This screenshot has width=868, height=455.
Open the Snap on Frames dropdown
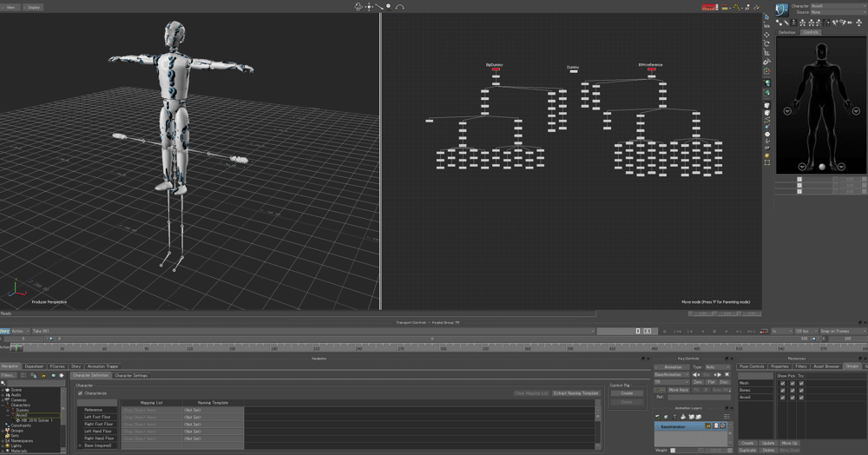(843, 331)
